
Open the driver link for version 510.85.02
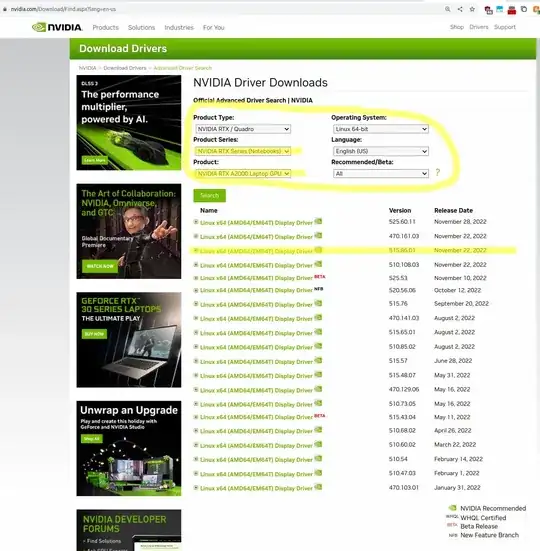point(256,347)
